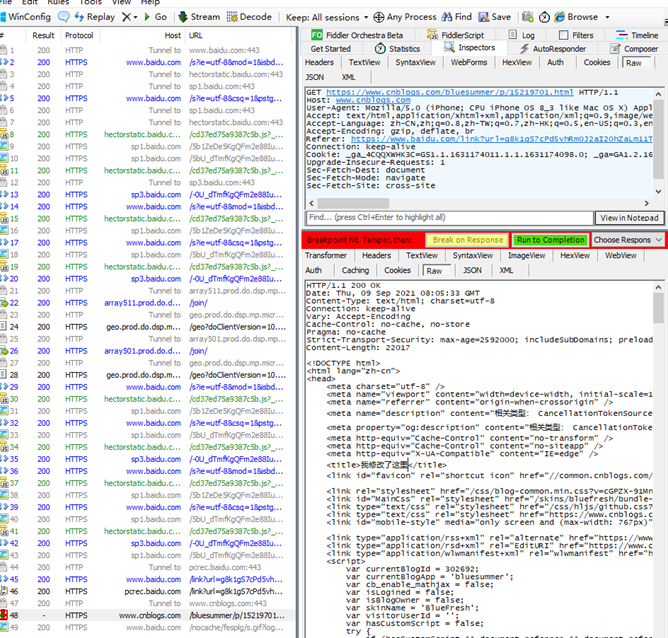Open the Log tab
668x638 pixels.
[x=521, y=35]
